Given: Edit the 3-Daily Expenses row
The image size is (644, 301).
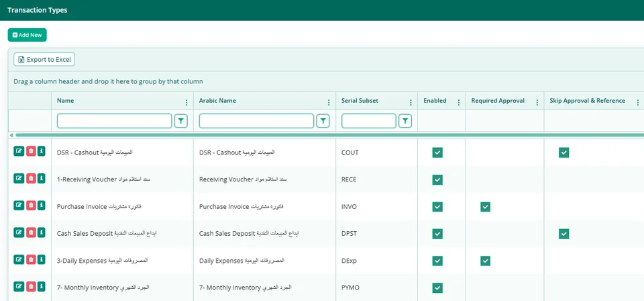Looking at the screenshot, I should (x=19, y=259).
